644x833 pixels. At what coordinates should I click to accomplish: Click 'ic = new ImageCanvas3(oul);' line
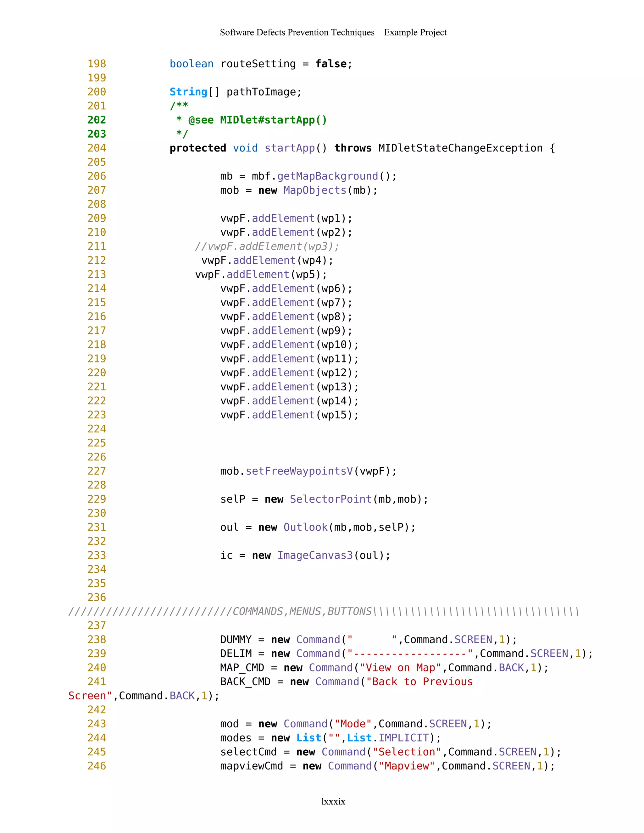[x=305, y=555]
